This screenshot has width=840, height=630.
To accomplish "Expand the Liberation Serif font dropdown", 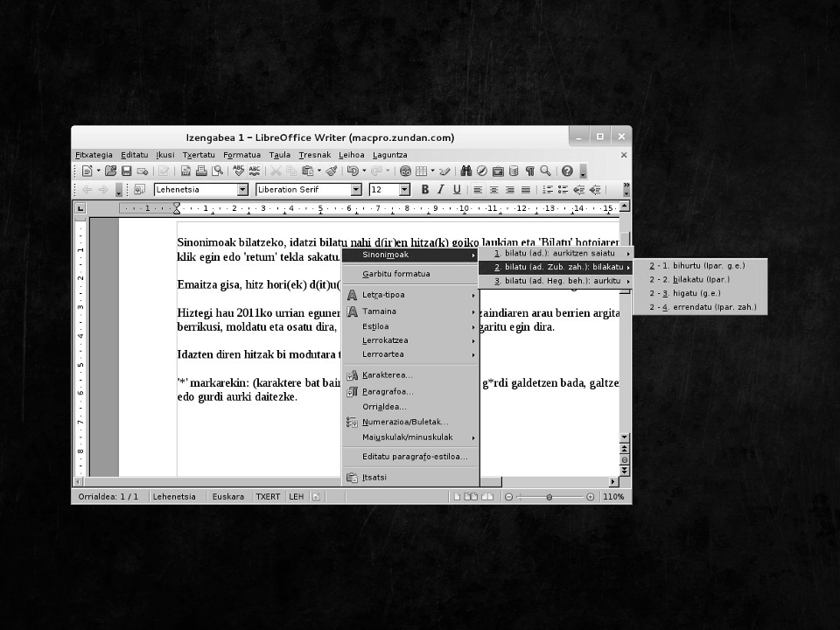I will click(356, 190).
